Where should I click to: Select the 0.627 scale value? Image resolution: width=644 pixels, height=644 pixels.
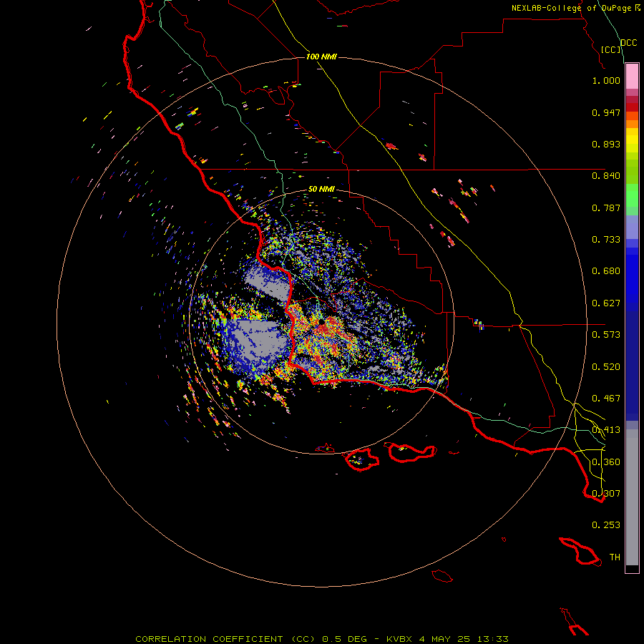606,303
